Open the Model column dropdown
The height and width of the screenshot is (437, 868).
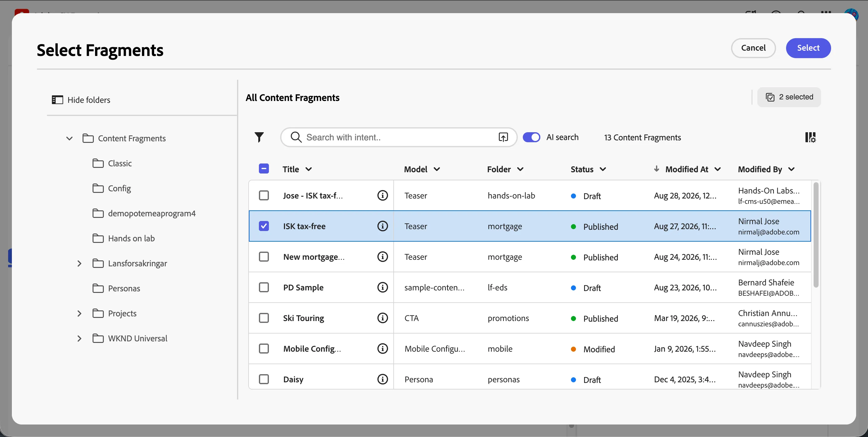click(x=437, y=169)
